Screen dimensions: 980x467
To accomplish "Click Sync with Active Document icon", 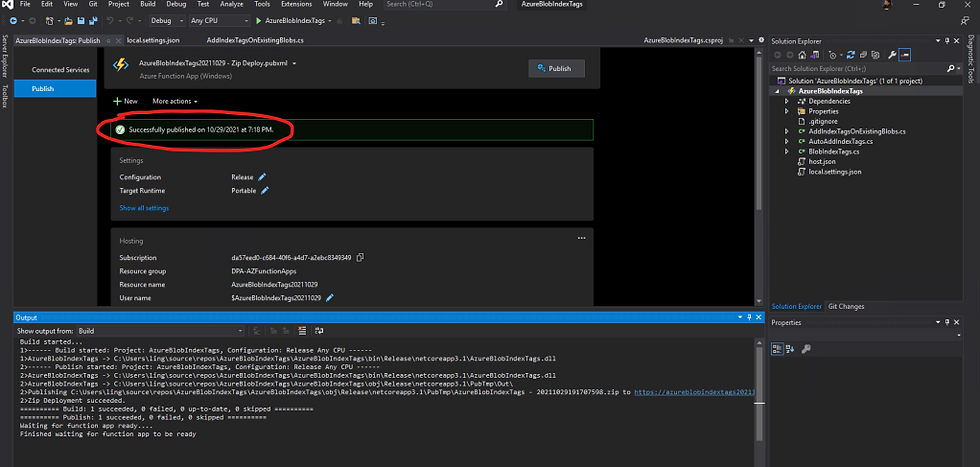I will tap(852, 55).
